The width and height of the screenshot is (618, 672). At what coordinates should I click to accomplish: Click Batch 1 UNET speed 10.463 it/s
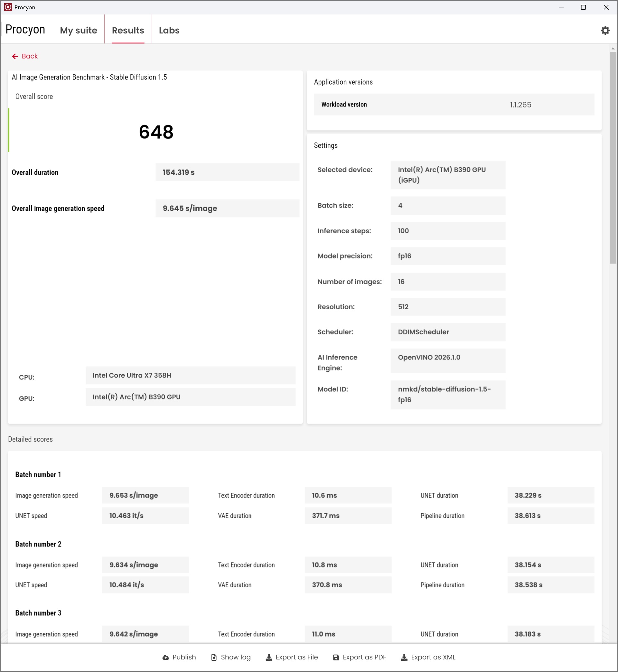[145, 516]
